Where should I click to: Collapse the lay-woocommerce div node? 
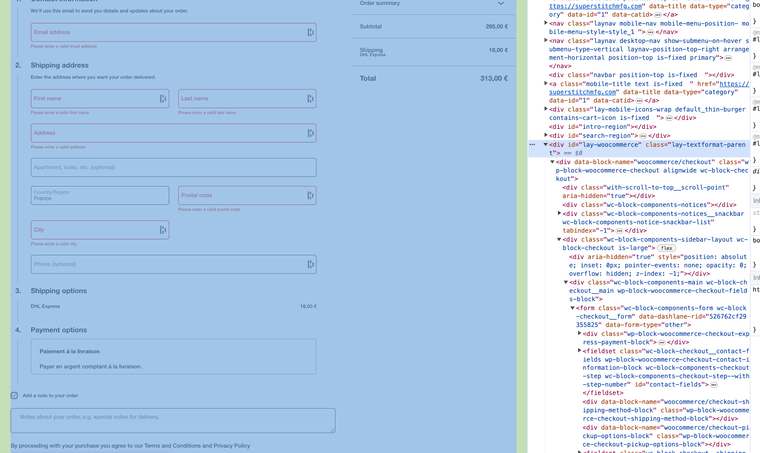546,145
